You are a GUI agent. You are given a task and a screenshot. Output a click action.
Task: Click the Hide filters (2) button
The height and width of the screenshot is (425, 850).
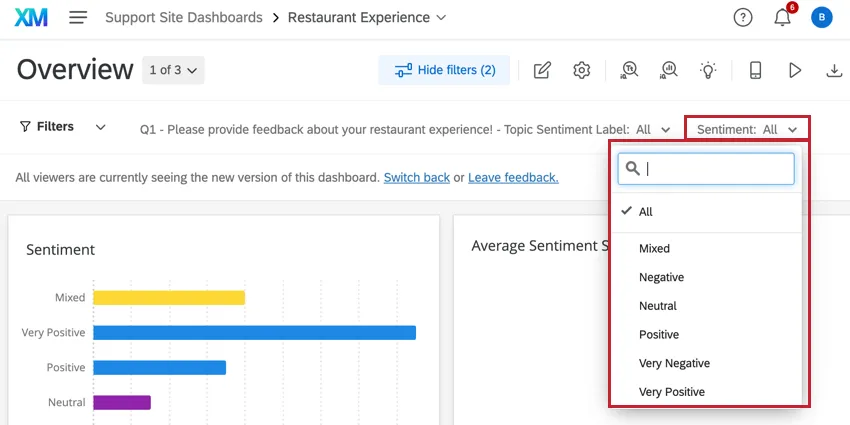444,70
